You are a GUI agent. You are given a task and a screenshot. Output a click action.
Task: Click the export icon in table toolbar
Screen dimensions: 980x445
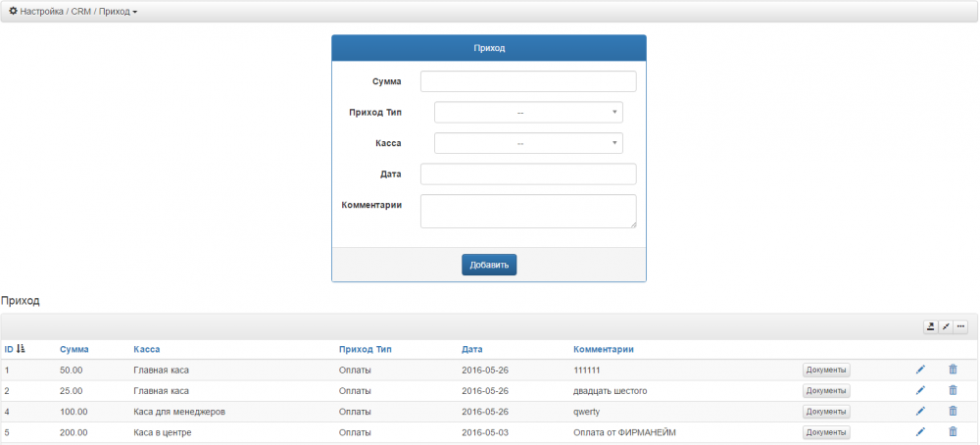click(x=931, y=326)
